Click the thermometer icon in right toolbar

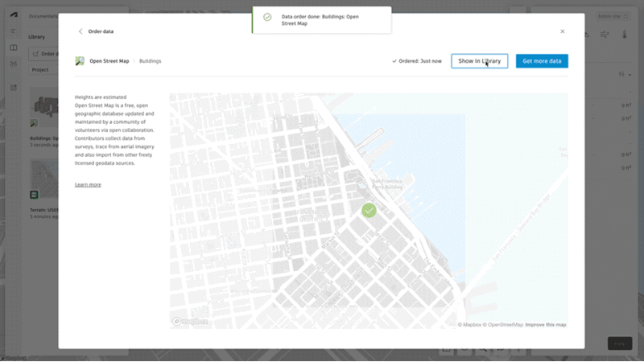(624, 35)
